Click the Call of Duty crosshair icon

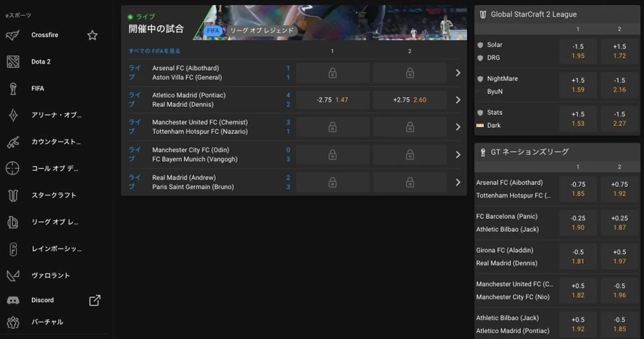click(x=12, y=168)
